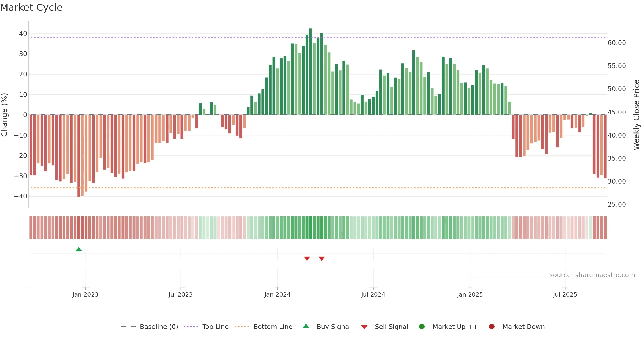
Task: Toggle the Top Line legend entry
Action: coord(206,327)
